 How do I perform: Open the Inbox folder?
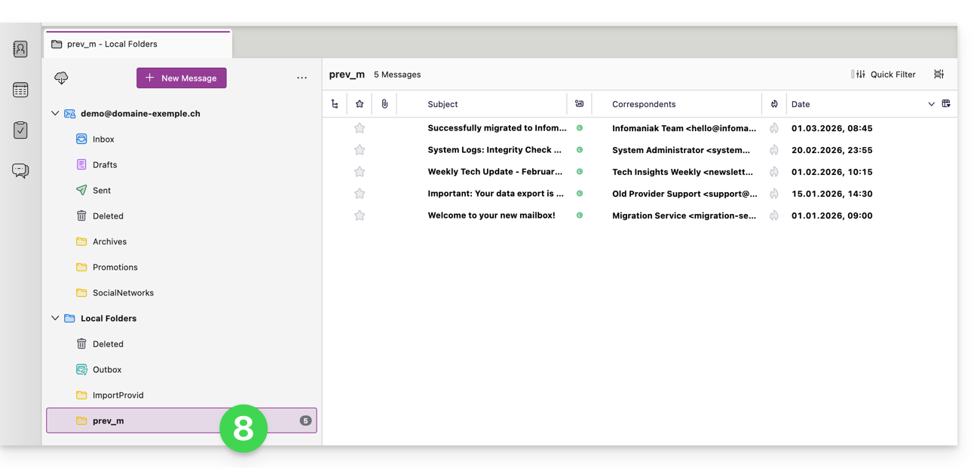[103, 139]
